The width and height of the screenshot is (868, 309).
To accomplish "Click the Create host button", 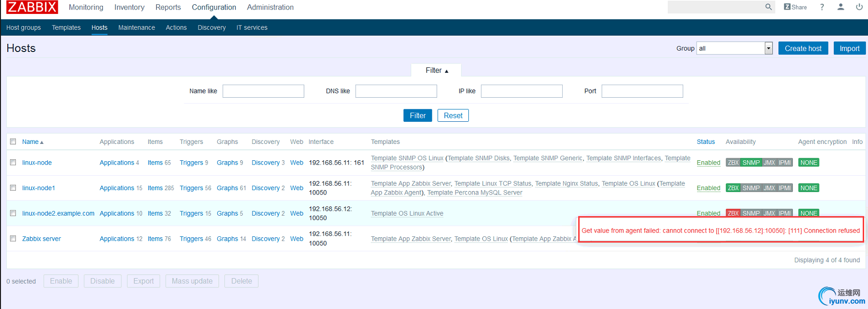I will point(803,48).
